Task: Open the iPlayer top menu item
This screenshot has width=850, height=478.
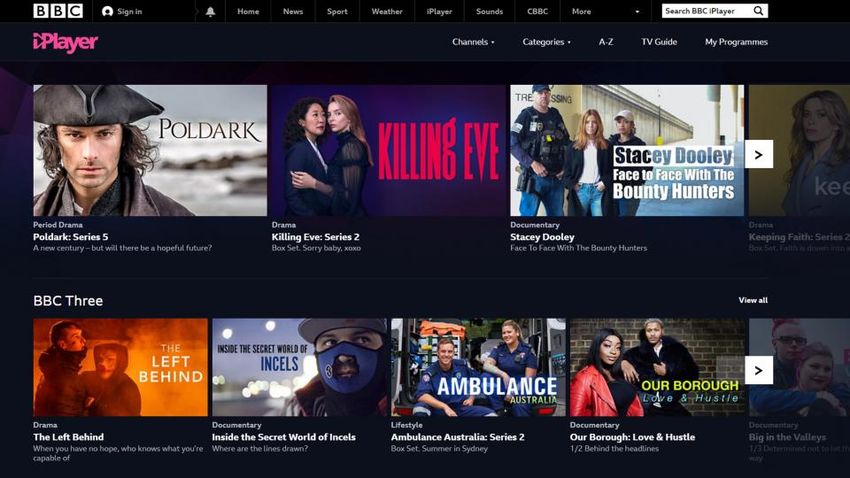Action: pyautogui.click(x=439, y=11)
